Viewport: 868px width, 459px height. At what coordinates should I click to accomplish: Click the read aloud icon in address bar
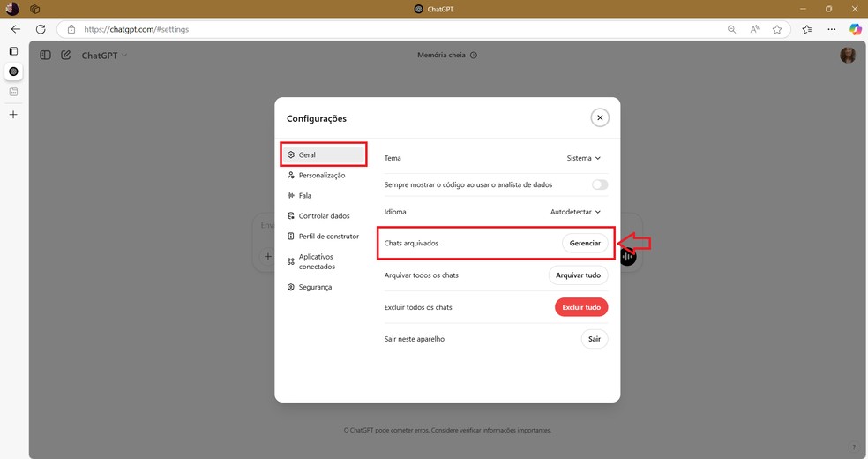pyautogui.click(x=754, y=29)
